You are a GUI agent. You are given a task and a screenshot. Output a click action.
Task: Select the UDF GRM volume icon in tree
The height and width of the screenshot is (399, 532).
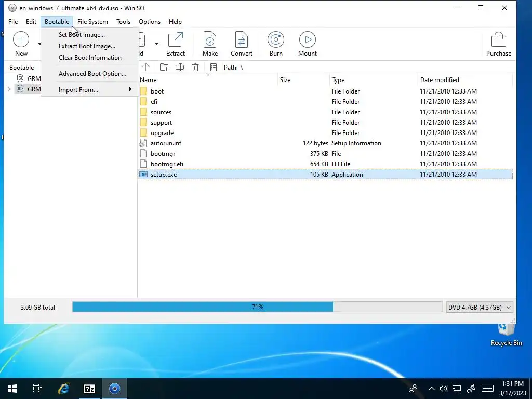20,89
